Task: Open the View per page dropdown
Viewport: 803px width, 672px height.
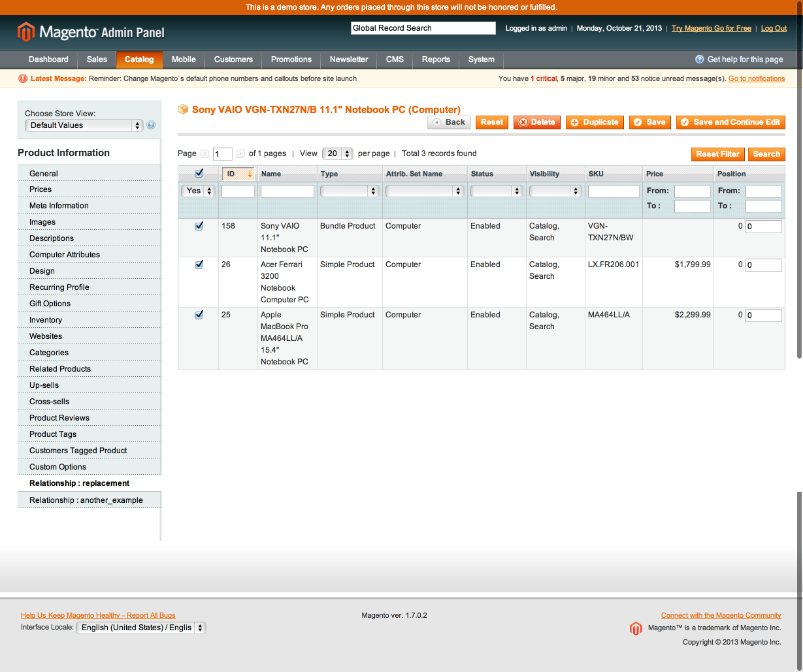Action: point(338,153)
